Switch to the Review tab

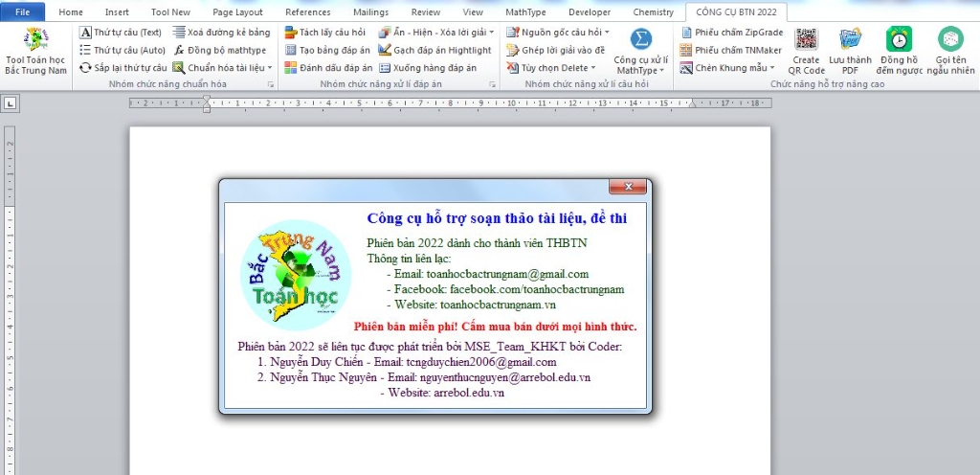click(x=426, y=11)
